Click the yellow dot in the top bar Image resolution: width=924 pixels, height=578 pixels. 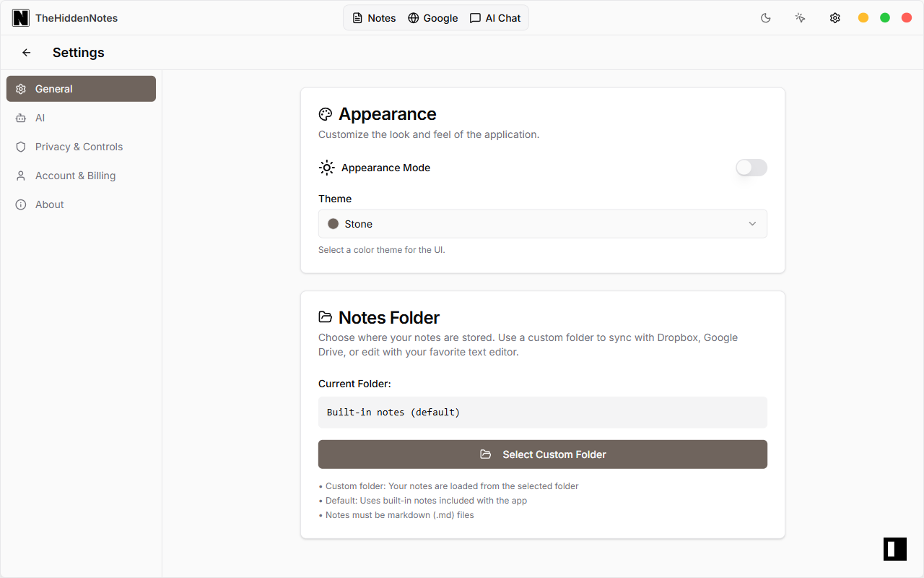click(x=863, y=17)
